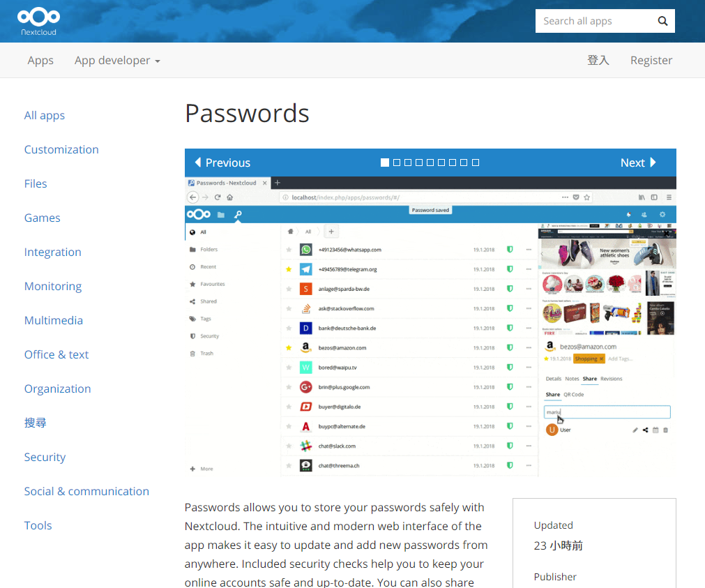Select the third carousel indicator square
705x588 pixels.
[x=408, y=163]
